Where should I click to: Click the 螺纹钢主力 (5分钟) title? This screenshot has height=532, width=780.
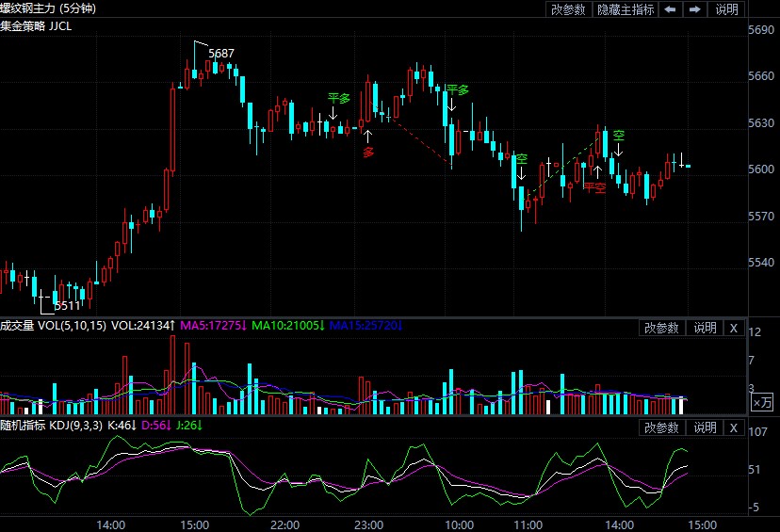click(x=48, y=8)
